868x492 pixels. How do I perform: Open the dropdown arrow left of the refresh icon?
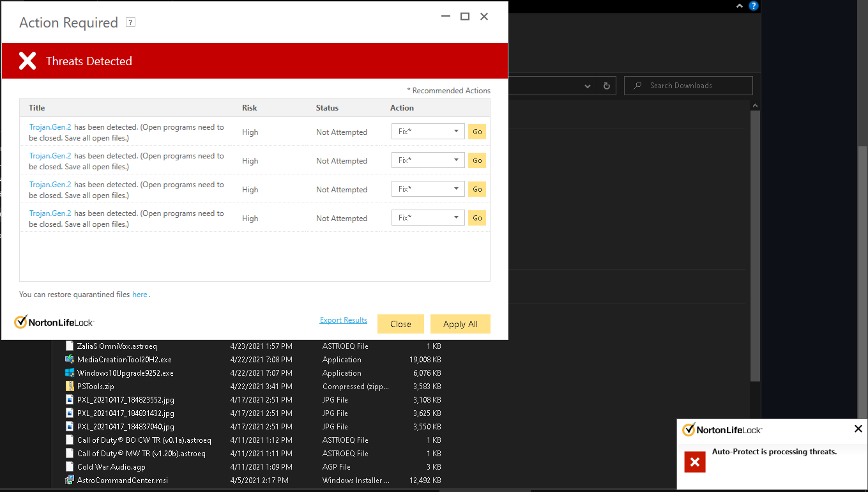(x=587, y=85)
